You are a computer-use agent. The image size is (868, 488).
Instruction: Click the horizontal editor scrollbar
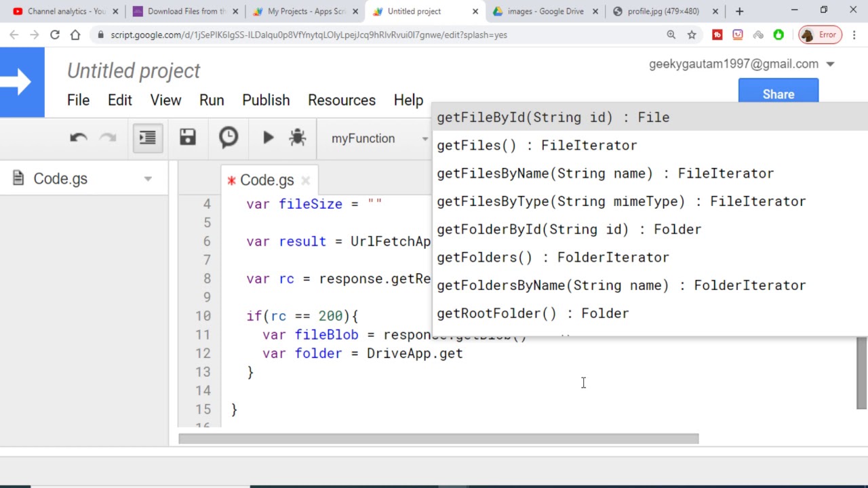point(438,439)
